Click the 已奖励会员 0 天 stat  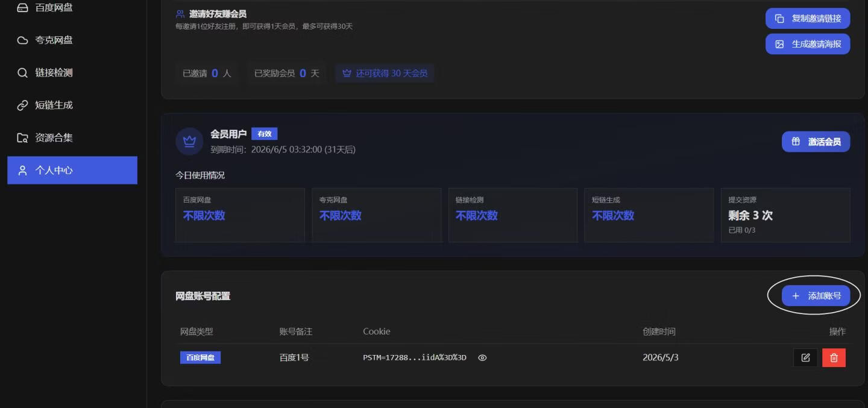286,73
